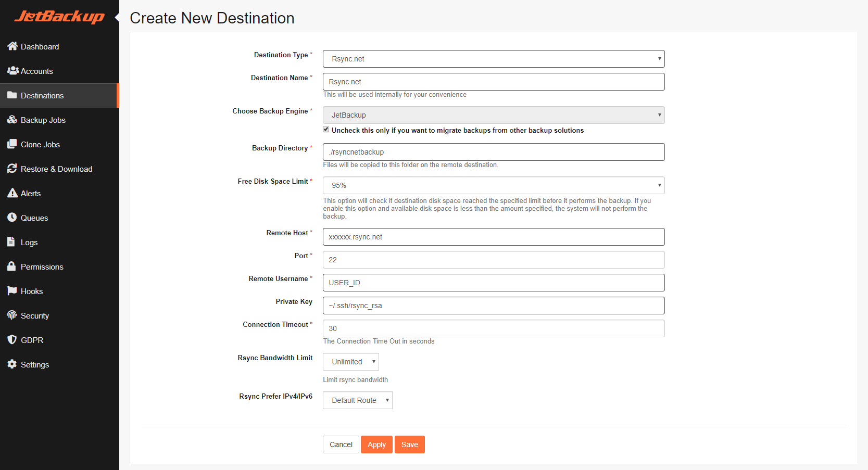Click the Dashboard home icon
The image size is (868, 470).
[x=12, y=46]
